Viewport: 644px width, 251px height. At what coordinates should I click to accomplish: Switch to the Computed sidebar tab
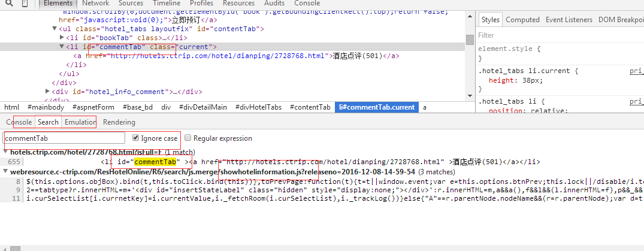(522, 20)
